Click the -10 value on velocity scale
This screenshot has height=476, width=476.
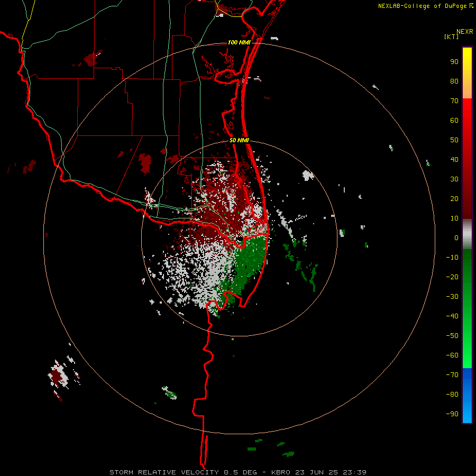[x=452, y=258]
